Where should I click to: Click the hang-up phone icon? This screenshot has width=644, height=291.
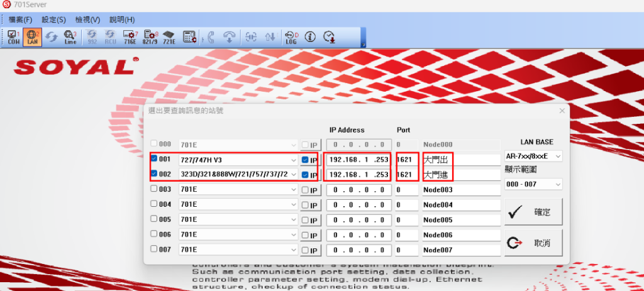229,37
